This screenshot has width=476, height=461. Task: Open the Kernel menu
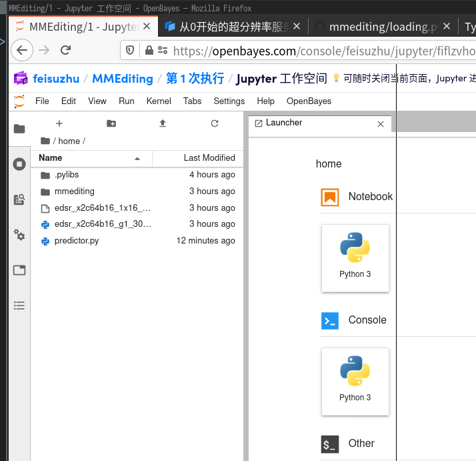point(159,101)
